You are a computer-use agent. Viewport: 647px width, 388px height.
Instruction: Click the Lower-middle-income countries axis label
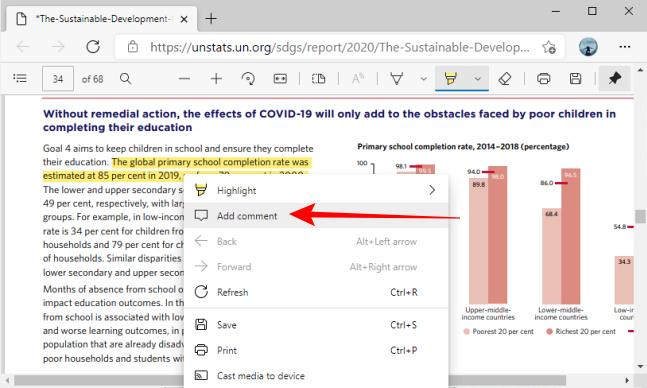[x=561, y=314]
